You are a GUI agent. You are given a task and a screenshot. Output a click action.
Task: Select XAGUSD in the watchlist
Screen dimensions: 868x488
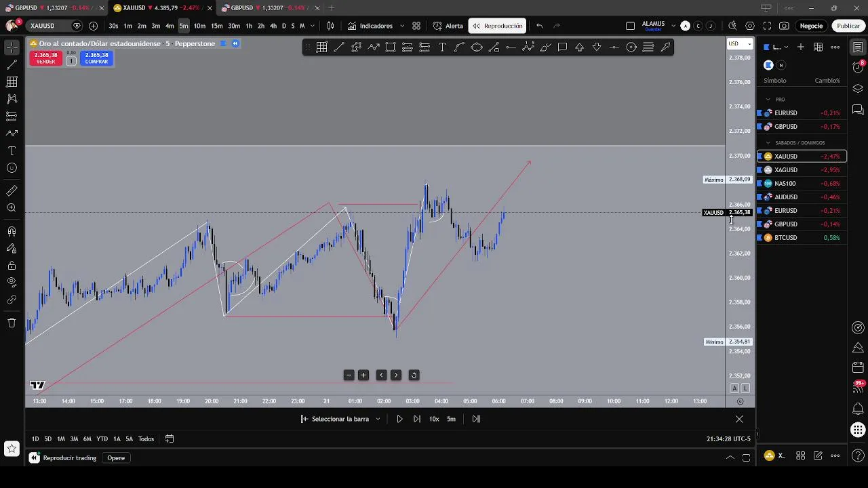pyautogui.click(x=801, y=169)
